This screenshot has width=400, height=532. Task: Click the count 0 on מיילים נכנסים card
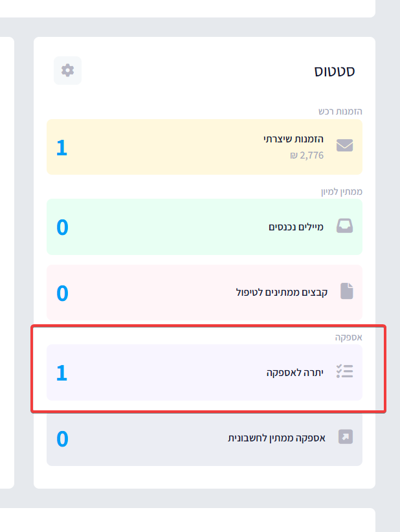62,227
